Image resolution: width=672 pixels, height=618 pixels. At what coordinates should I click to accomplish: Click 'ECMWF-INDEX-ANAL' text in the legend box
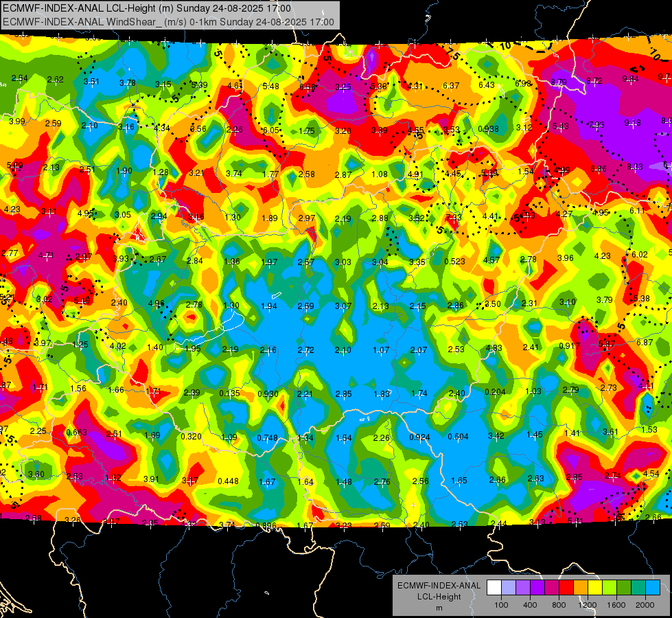(x=439, y=586)
